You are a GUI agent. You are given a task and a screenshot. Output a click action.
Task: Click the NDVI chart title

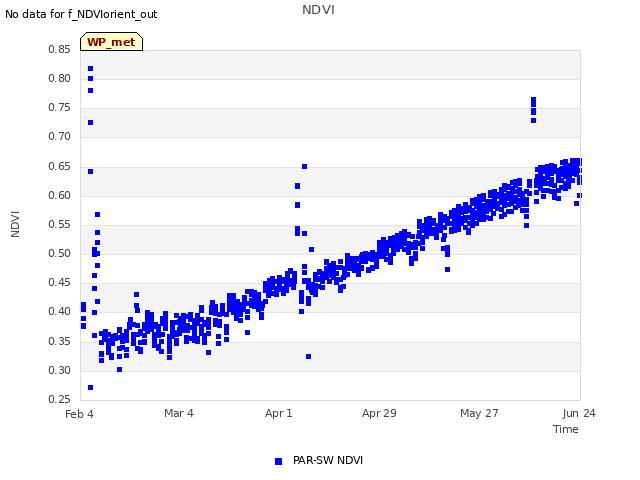coord(318,10)
